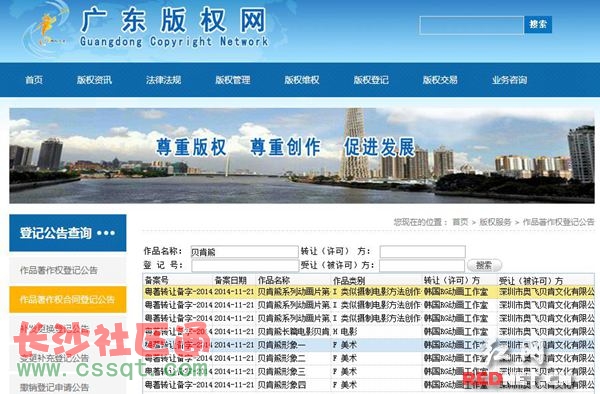
Task: Select highlighted 作品著作权合同登记公告 sidebar item
Action: coord(68,300)
